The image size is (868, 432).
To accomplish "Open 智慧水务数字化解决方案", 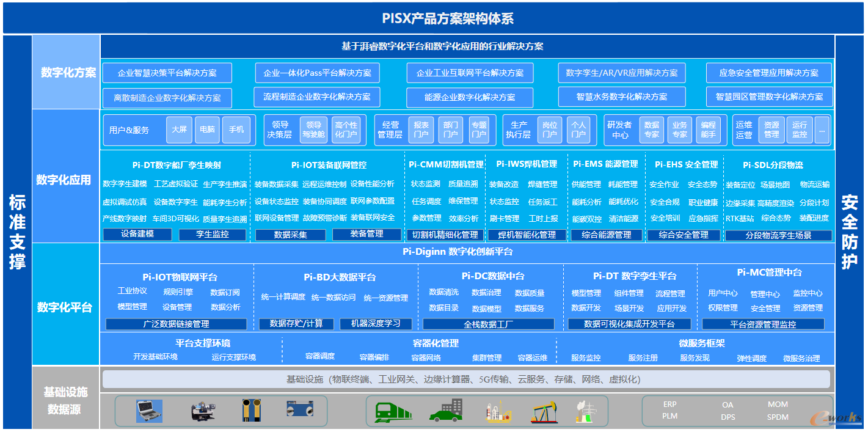I will tap(622, 97).
